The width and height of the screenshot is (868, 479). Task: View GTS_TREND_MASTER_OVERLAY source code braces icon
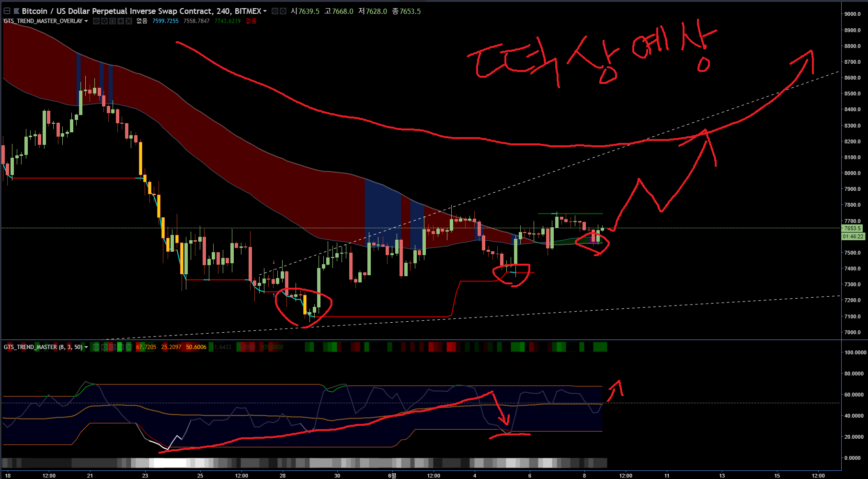pos(113,21)
